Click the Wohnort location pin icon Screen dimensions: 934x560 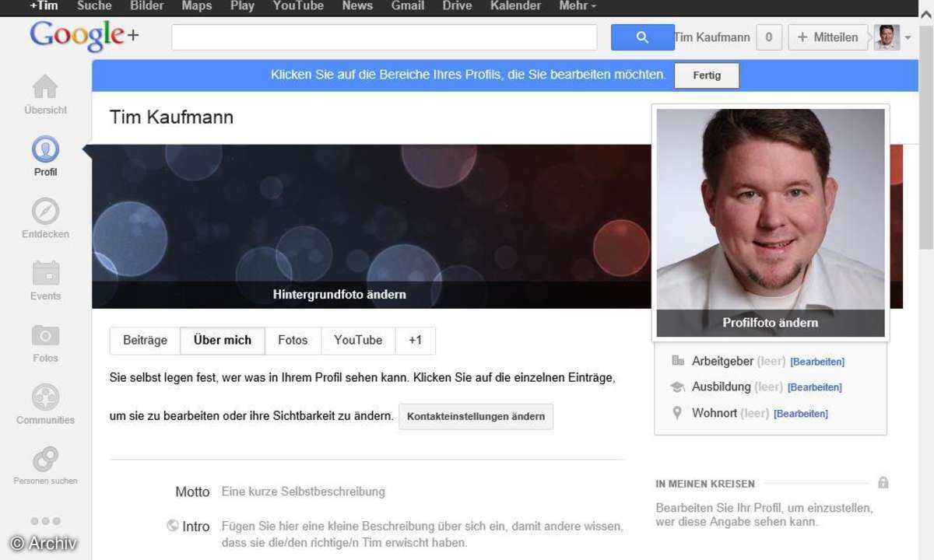click(677, 413)
